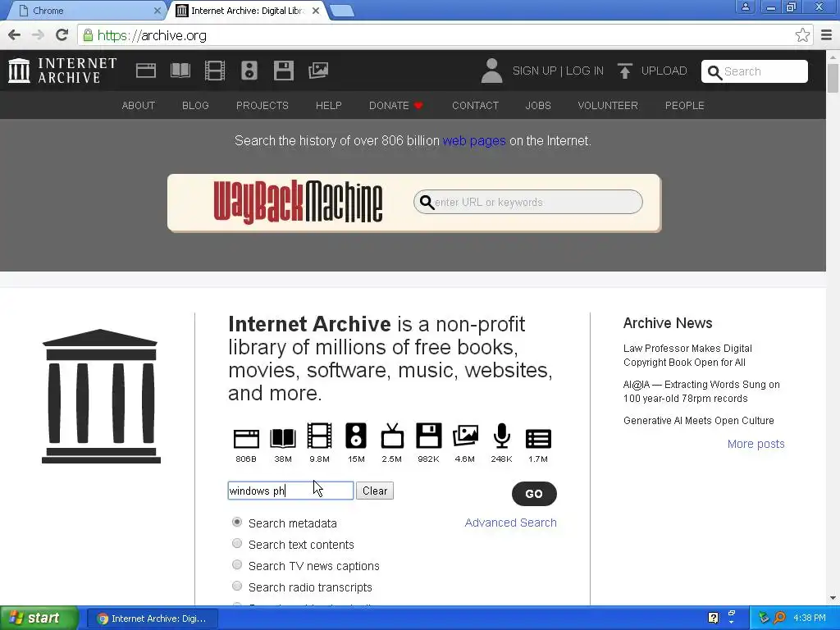Viewport: 840px width, 630px height.
Task: Open the web (Wayback) icon in top navigation
Action: 146,71
